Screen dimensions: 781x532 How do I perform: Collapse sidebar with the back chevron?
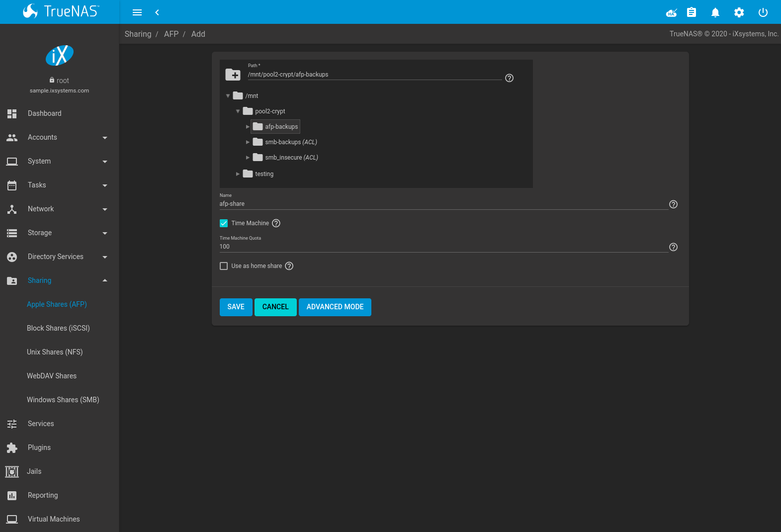157,12
